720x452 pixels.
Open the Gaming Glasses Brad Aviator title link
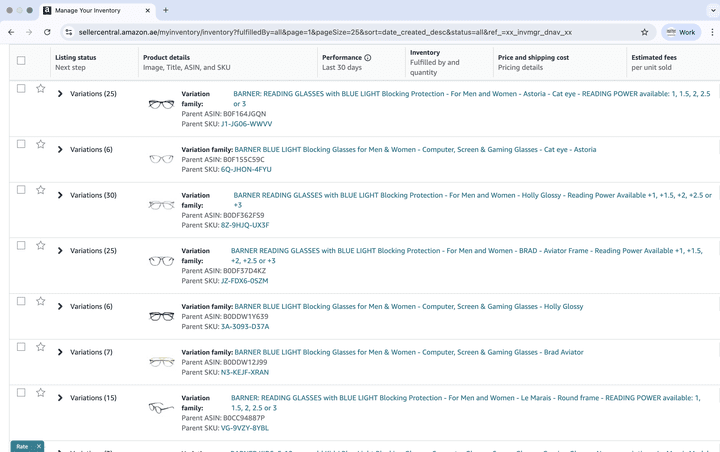point(409,352)
